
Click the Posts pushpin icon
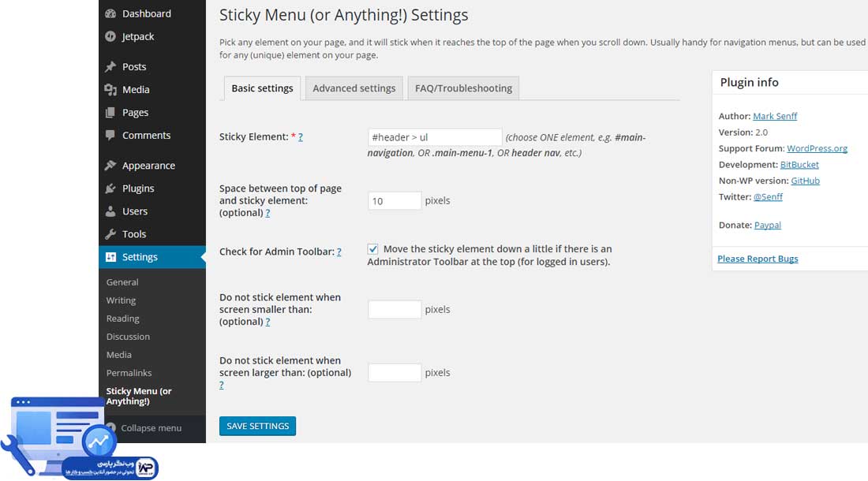(x=110, y=67)
